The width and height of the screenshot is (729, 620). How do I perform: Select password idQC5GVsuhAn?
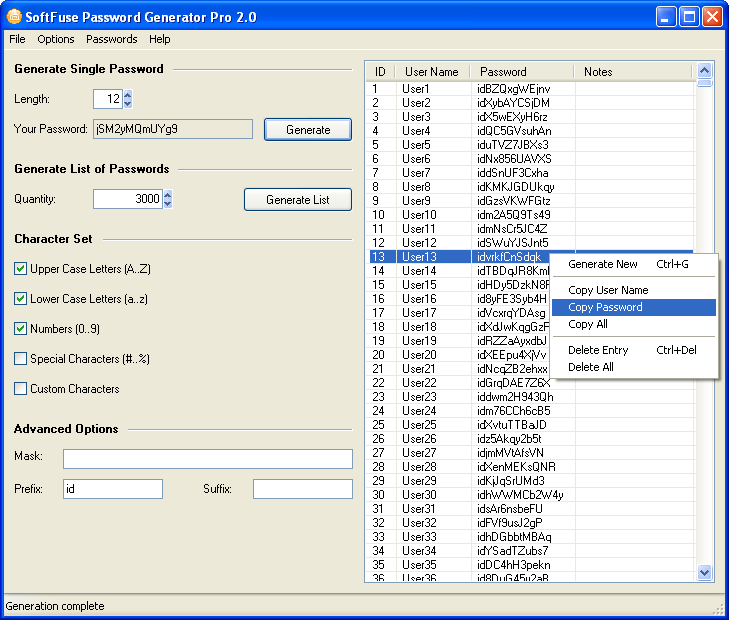coord(514,131)
